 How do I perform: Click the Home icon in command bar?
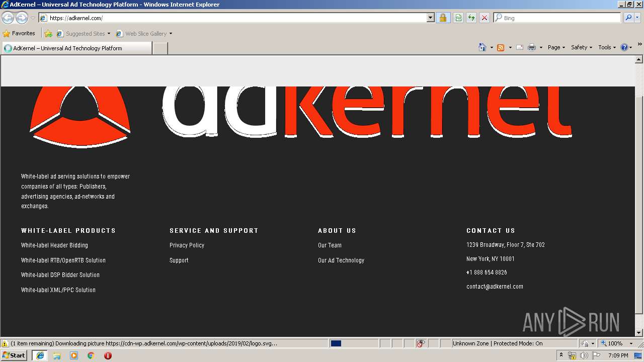482,47
